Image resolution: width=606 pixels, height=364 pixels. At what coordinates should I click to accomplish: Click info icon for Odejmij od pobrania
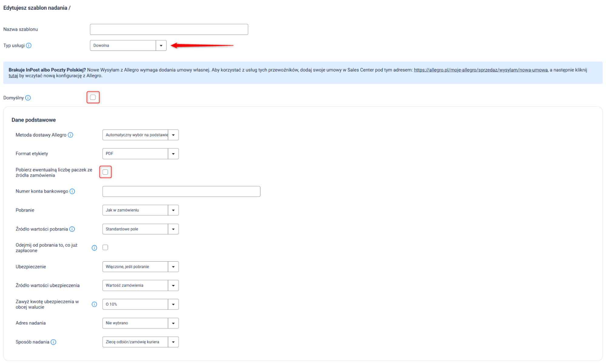click(x=94, y=248)
